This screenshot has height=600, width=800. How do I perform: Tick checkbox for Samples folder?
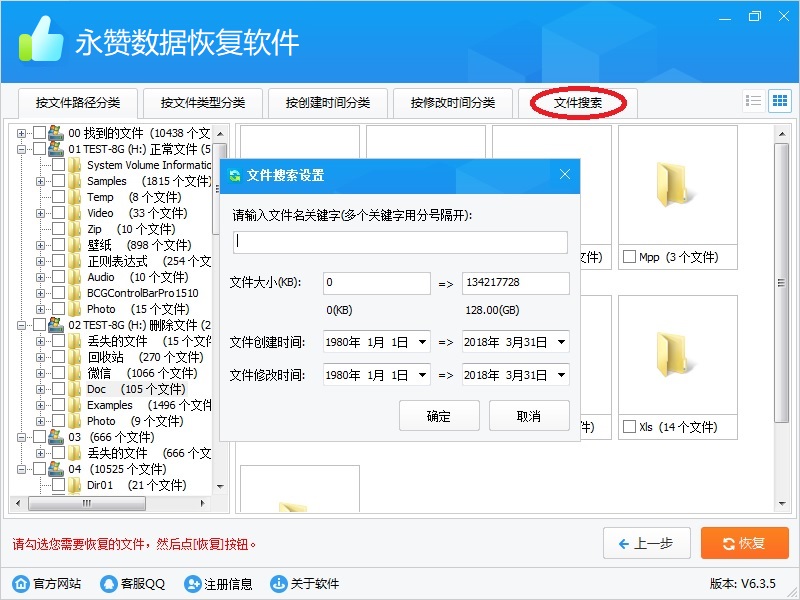(x=58, y=181)
